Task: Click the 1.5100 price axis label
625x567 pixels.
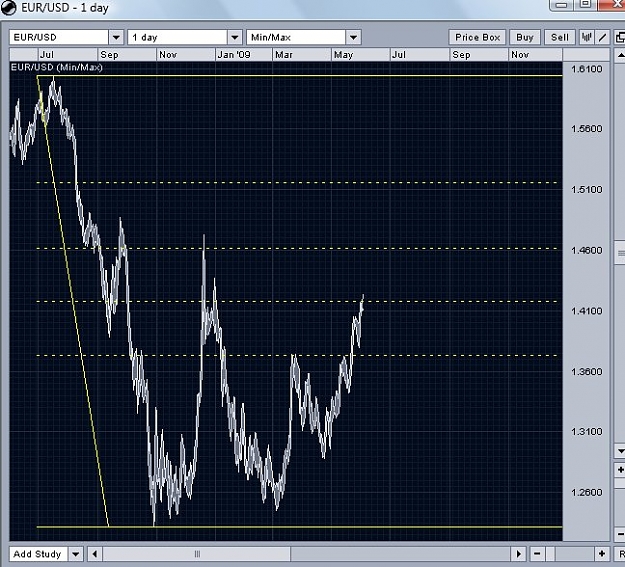Action: (587, 189)
